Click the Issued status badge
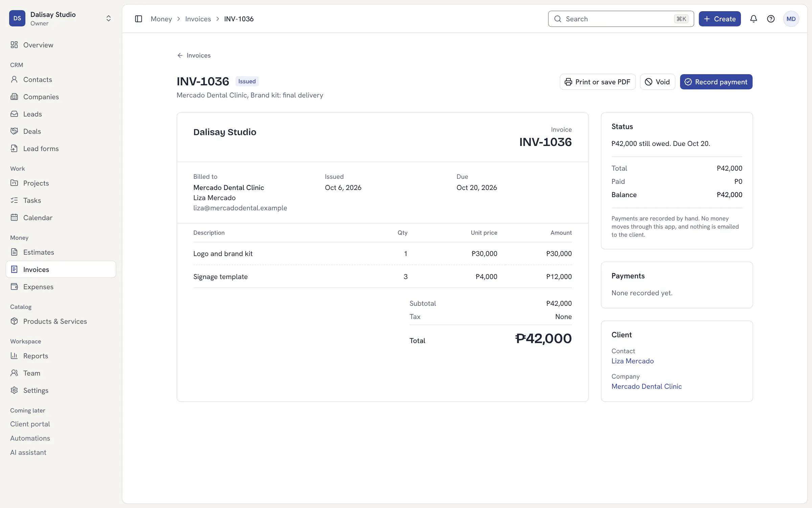The height and width of the screenshot is (508, 812). click(247, 81)
